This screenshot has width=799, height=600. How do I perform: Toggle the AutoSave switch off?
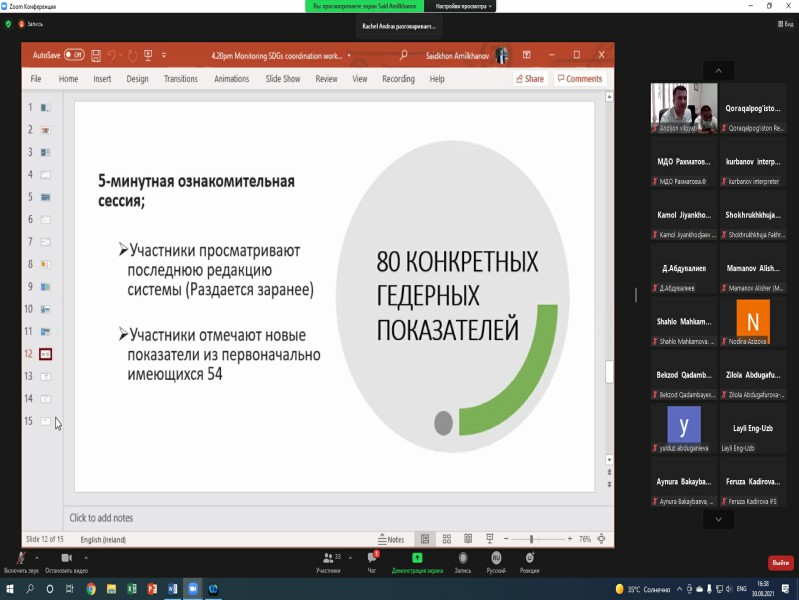[74, 55]
